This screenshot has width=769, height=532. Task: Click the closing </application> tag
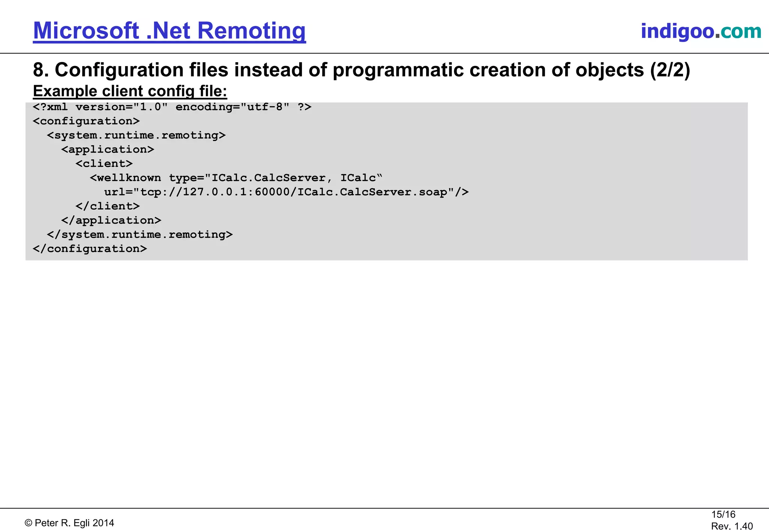[111, 221]
